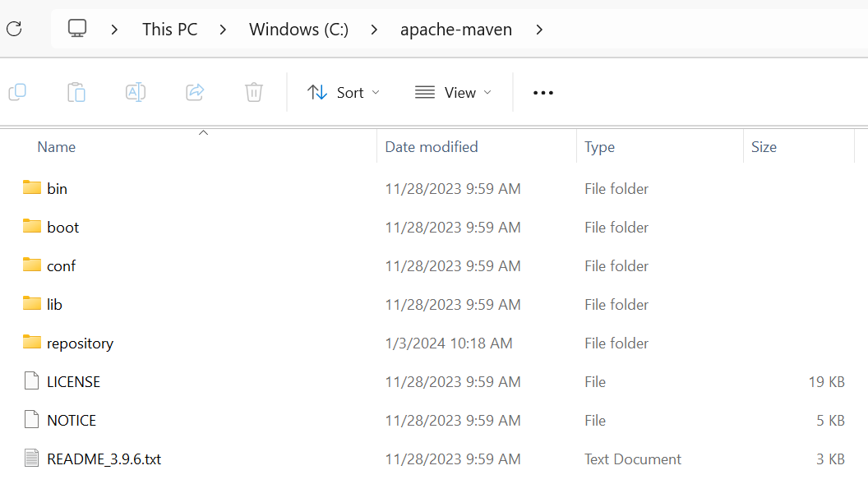Expand chevron after the computer icon
Screen dimensions: 868x484
114,30
